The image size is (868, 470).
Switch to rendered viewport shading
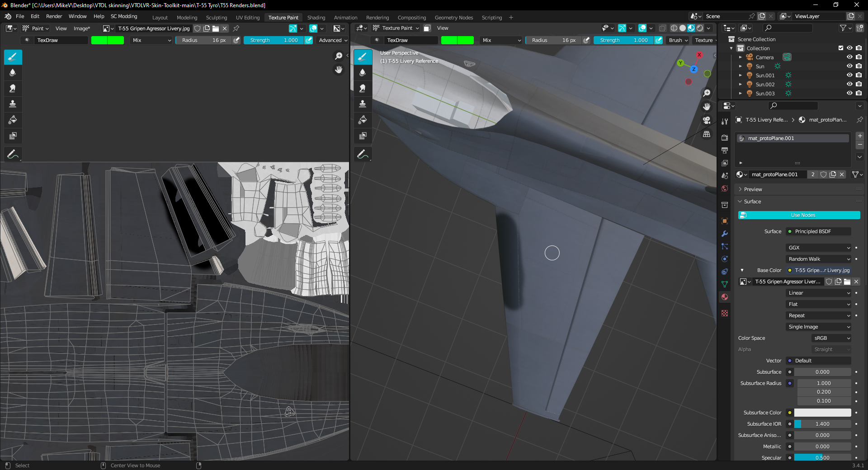(700, 28)
